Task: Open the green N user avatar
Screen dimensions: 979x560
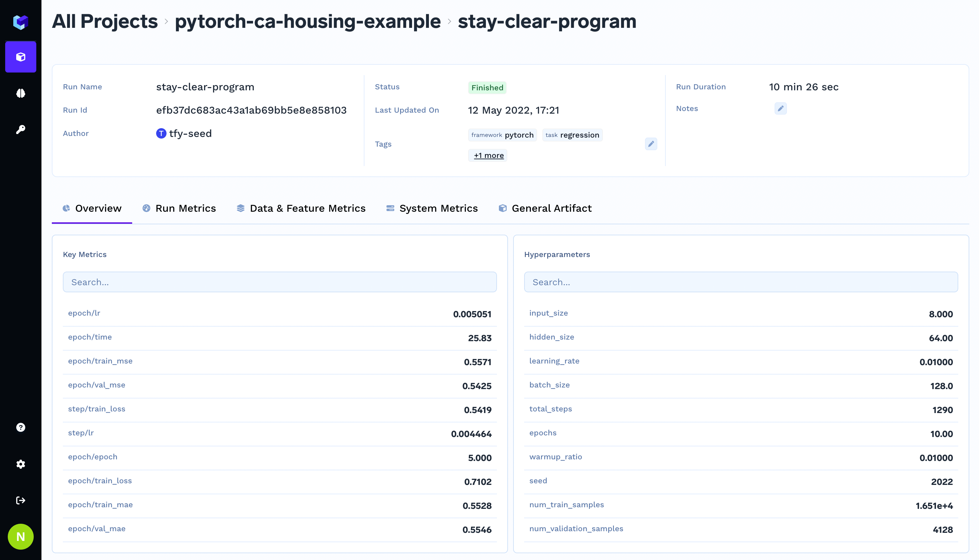Action: coord(20,537)
